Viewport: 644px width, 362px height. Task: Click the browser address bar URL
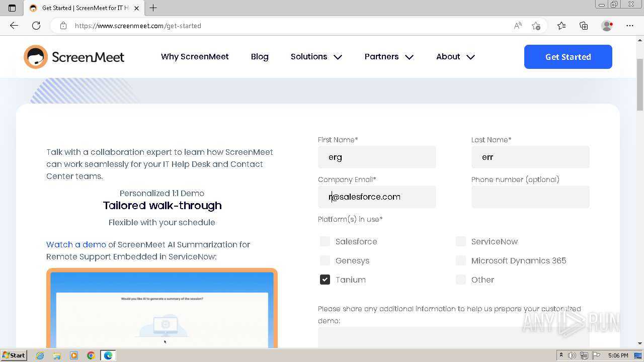(x=138, y=26)
